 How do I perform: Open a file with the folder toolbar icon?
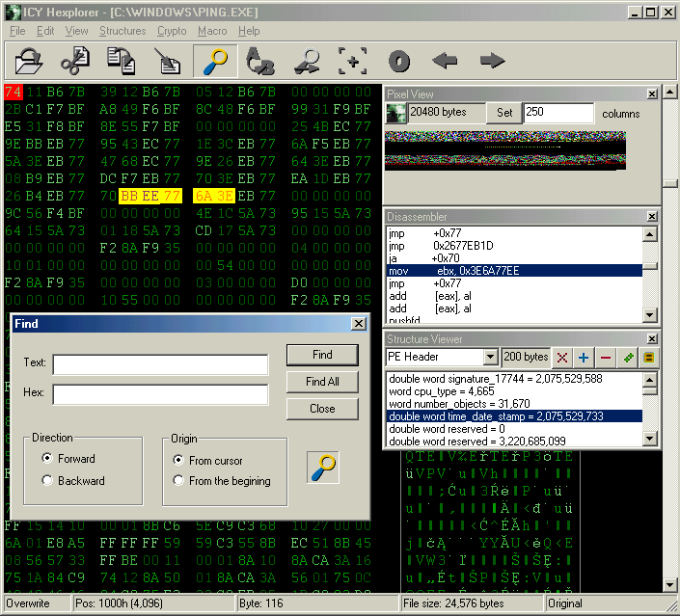[29, 61]
